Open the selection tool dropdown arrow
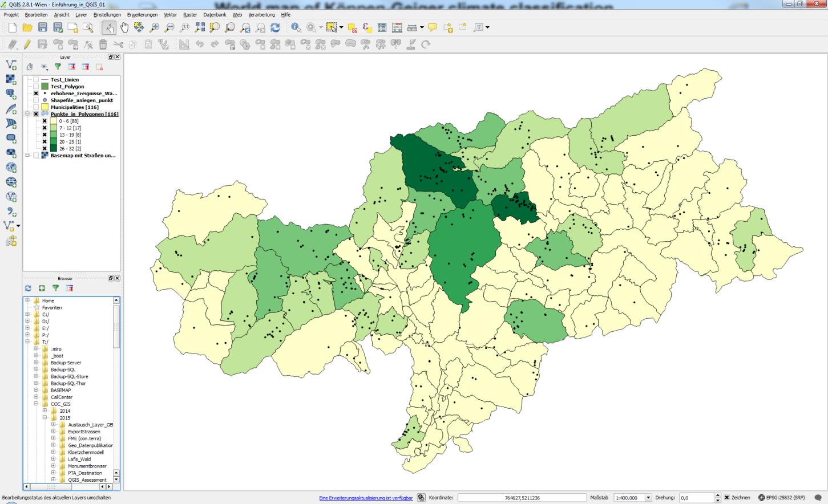Screen dimensions: 828x504 point(341,27)
